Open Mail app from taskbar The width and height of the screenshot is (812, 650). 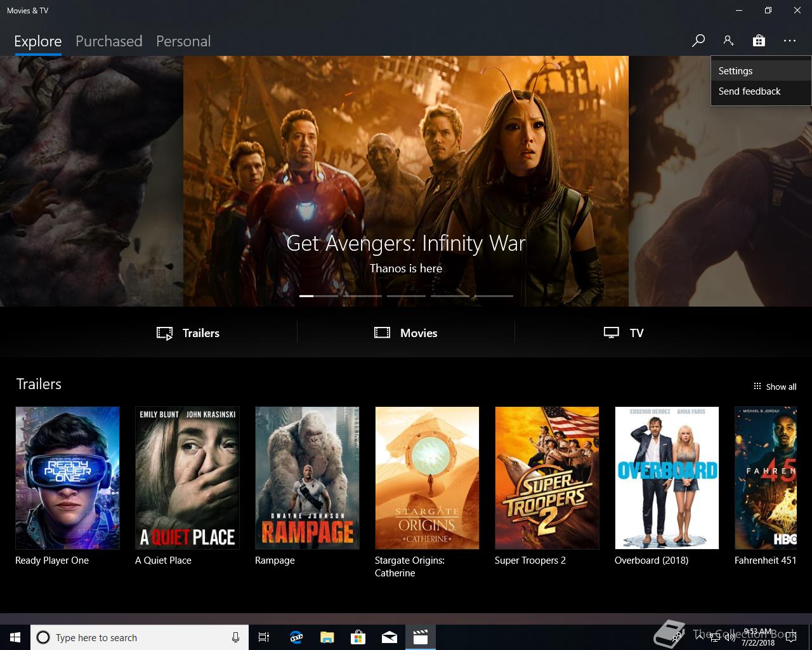tap(390, 637)
